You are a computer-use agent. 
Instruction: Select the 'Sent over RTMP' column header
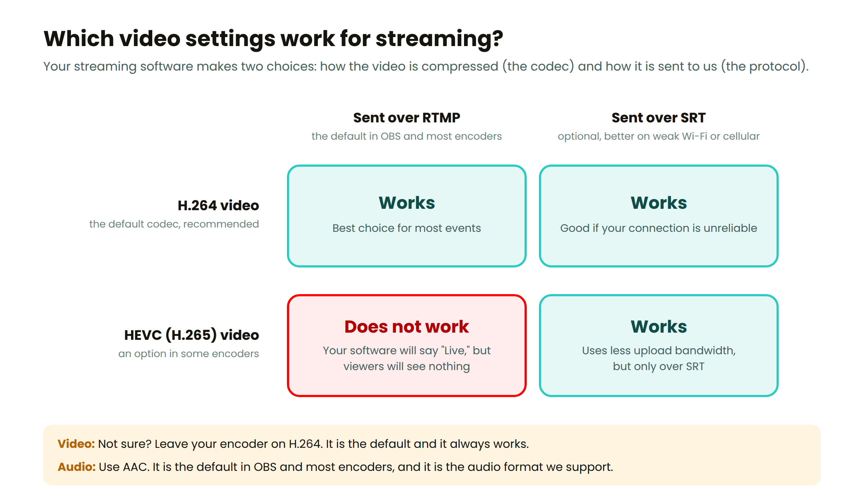406,118
